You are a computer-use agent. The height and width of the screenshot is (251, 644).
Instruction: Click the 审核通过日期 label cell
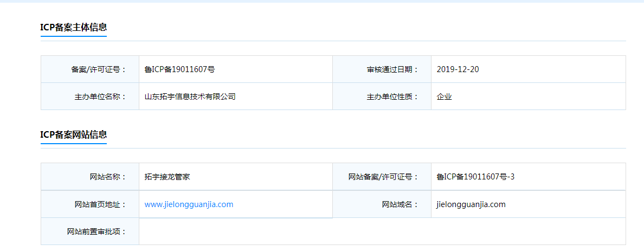(x=382, y=69)
